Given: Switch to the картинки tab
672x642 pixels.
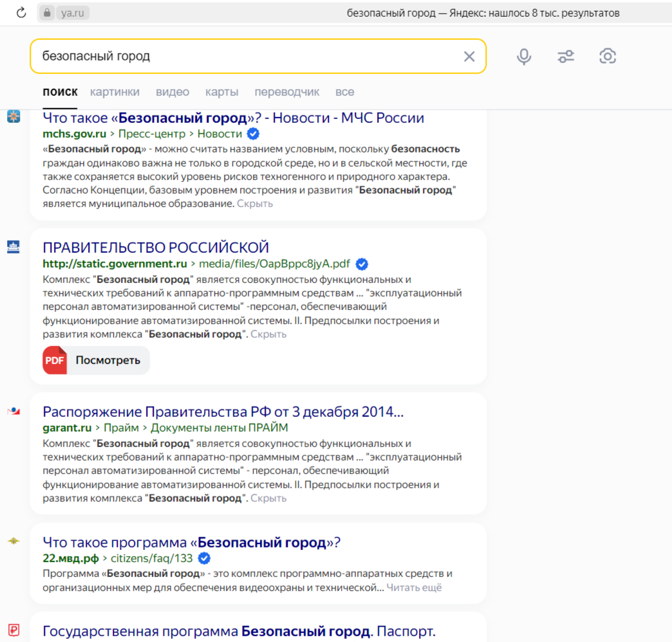Looking at the screenshot, I should pos(115,92).
